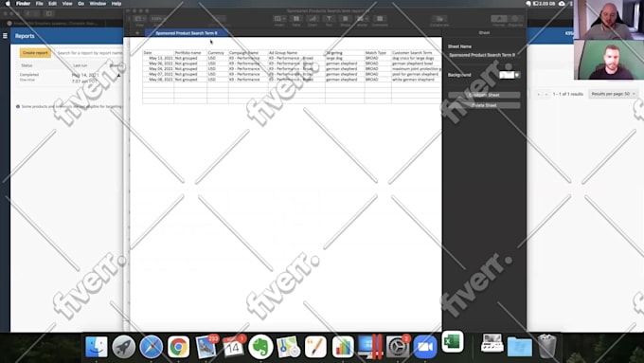Viewport: 644px width, 363px height.
Task: Open the hamburger menu in the Reports page
Action: [5, 36]
